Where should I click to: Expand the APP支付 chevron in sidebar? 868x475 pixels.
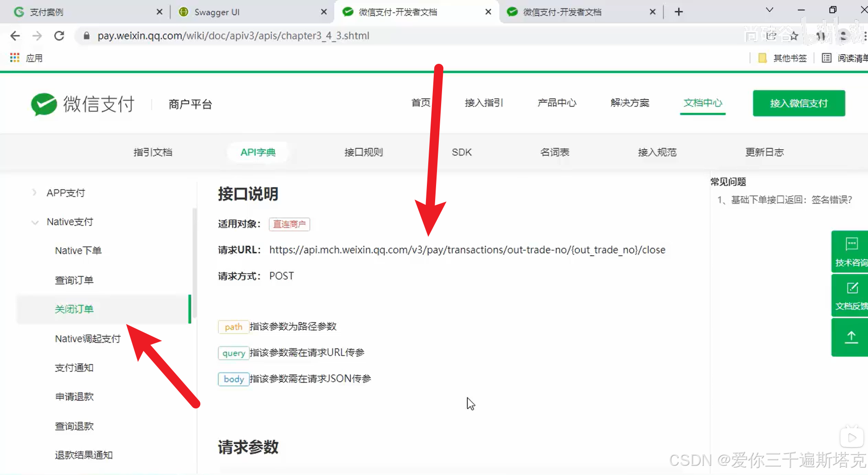point(34,192)
